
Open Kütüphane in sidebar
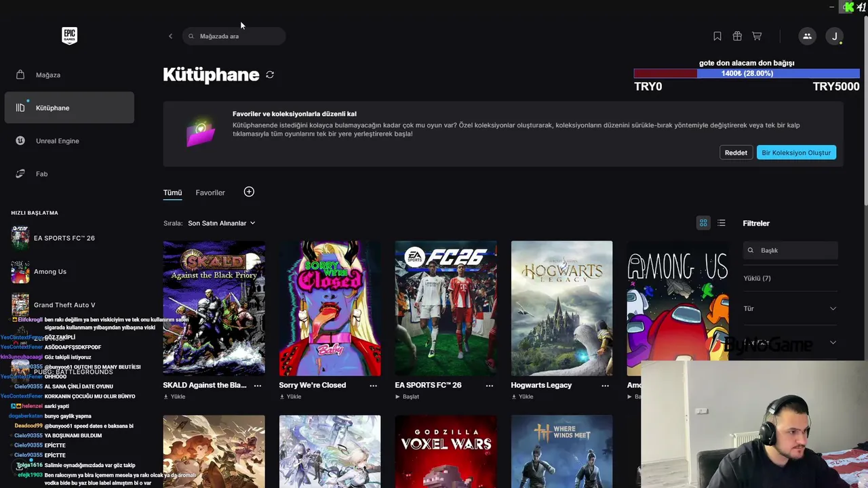[69, 108]
